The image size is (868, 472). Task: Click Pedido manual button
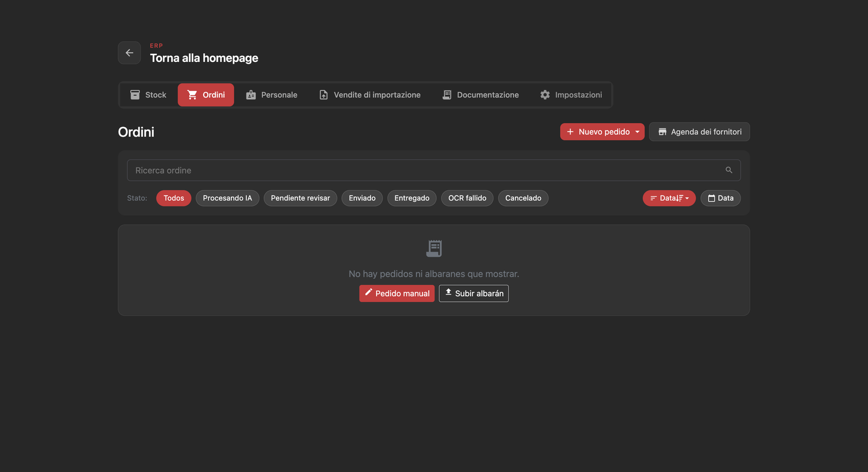coord(397,293)
